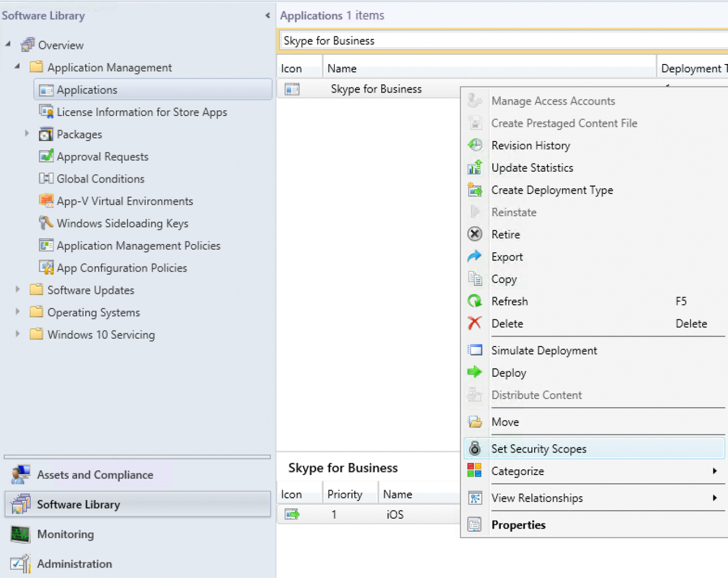Click the Simulate Deployment icon
The image size is (728, 578).
(x=475, y=350)
